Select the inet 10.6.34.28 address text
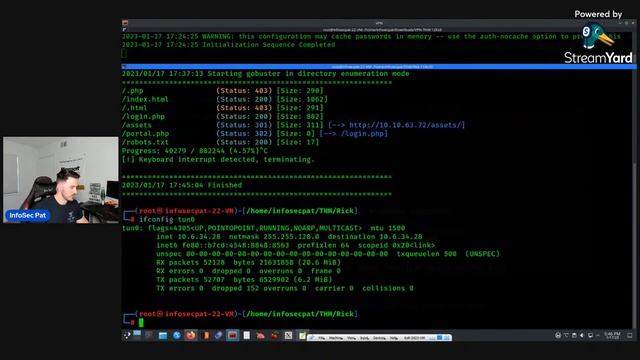 pyautogui.click(x=188, y=236)
